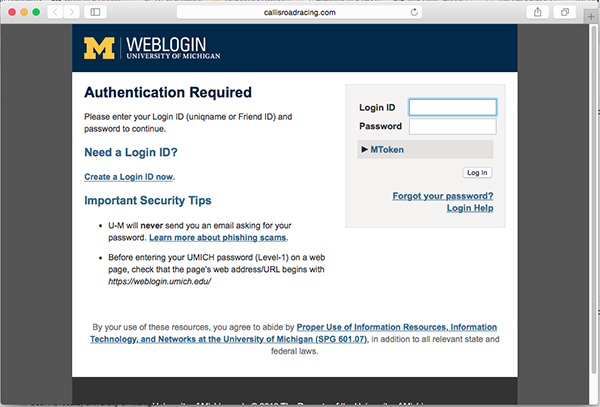
Task: Show all tabs overview icon
Action: [564, 12]
